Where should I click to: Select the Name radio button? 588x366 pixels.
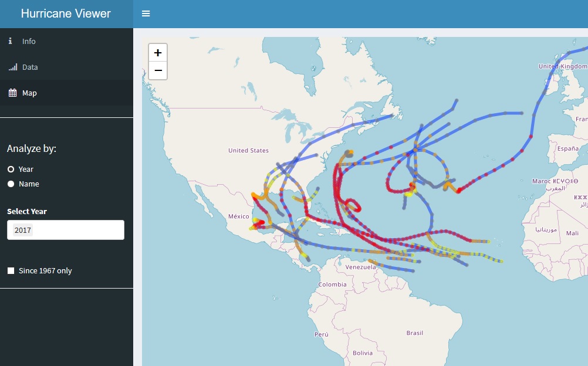[x=10, y=184]
